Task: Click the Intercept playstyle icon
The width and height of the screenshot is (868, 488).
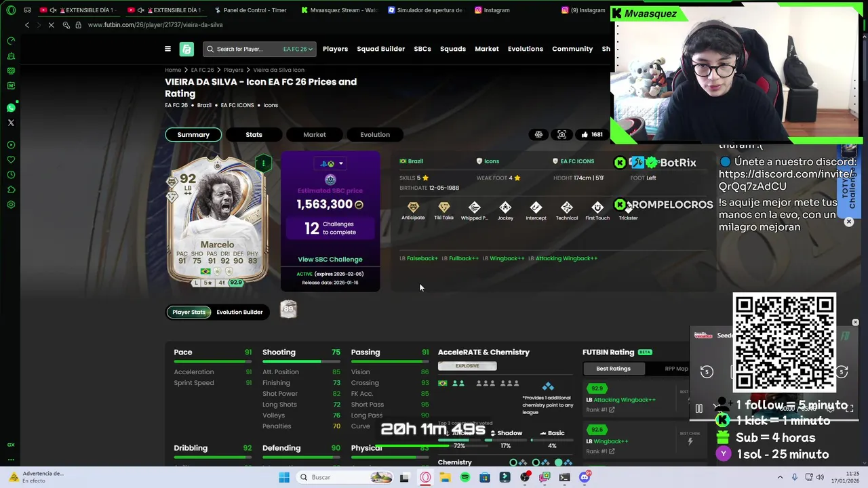Action: [536, 207]
